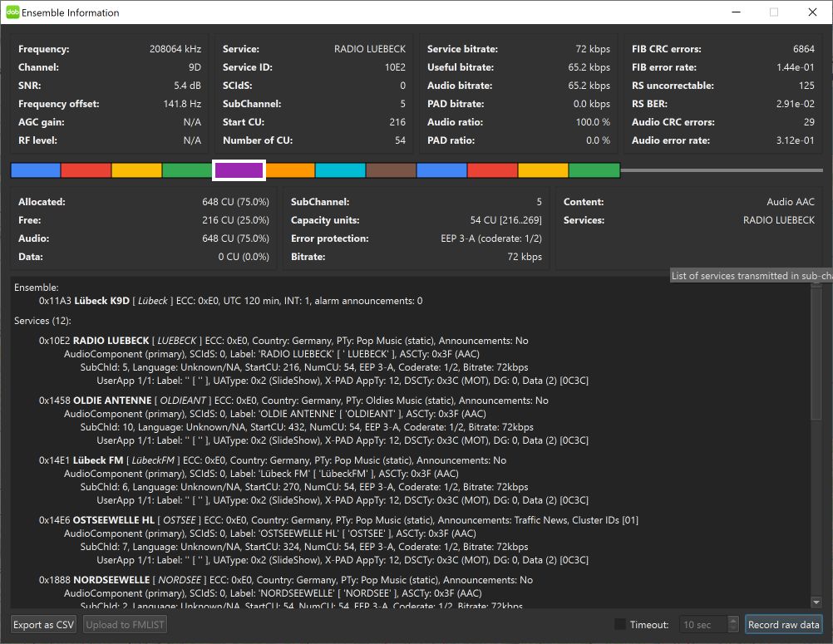Select the brown subchannel segment
The height and width of the screenshot is (644, 833).
pyautogui.click(x=391, y=170)
